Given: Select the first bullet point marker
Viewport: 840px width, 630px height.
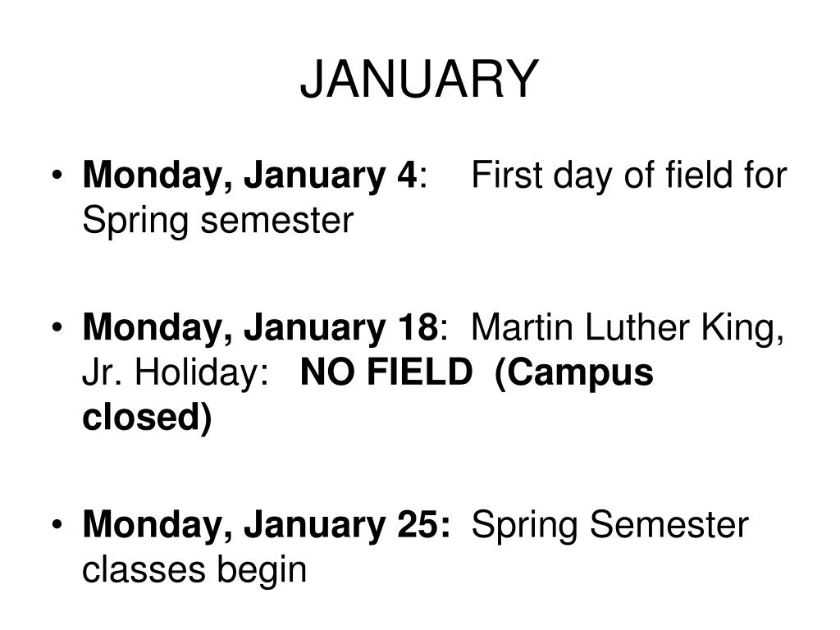Looking at the screenshot, I should coord(57,176).
